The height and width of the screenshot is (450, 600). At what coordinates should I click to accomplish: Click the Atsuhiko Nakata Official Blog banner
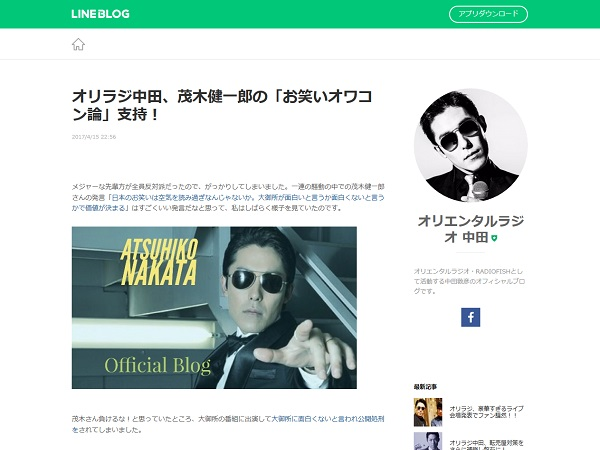pos(214,308)
